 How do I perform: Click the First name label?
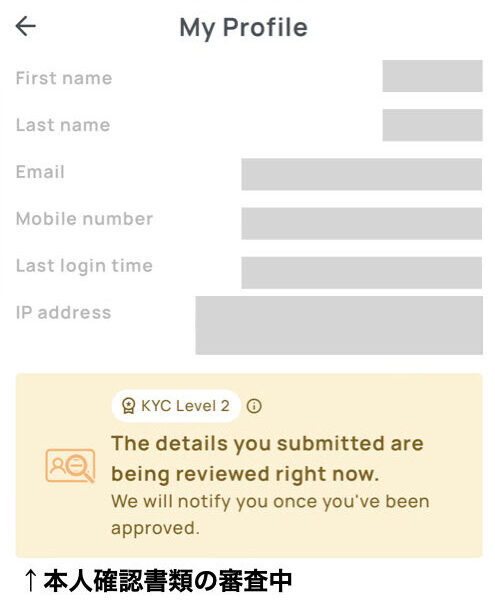[64, 78]
